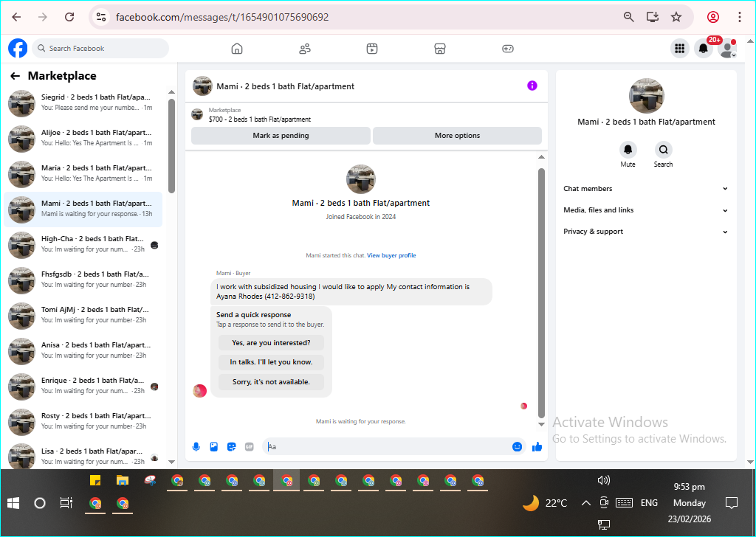Click the listing thumbnail in right panel

(x=647, y=96)
